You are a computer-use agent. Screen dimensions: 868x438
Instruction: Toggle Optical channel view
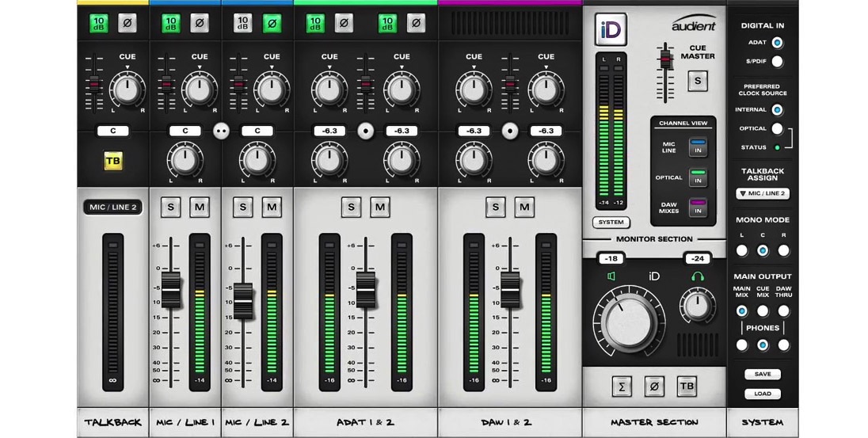click(x=698, y=177)
